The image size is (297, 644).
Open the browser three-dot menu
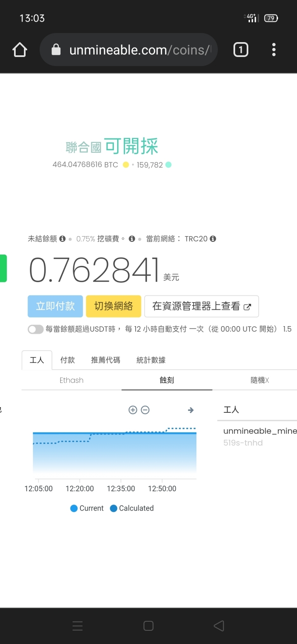click(273, 50)
